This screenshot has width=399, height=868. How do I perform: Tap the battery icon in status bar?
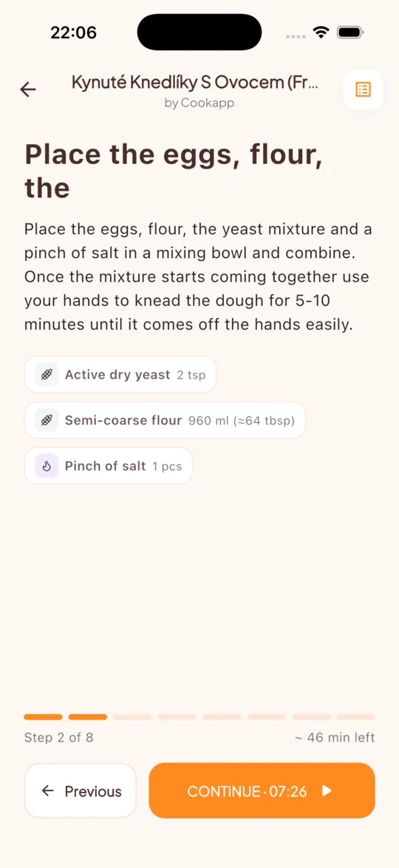pyautogui.click(x=349, y=32)
